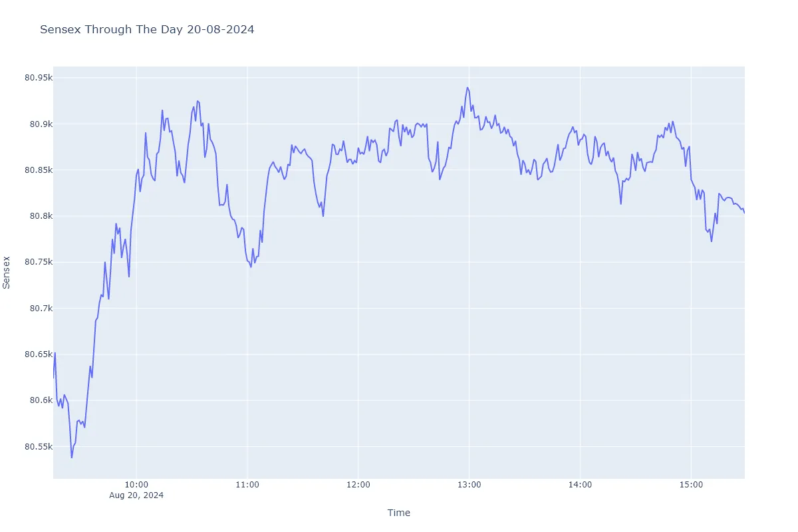Click the line's lowest dip before 10:00

(x=71, y=458)
